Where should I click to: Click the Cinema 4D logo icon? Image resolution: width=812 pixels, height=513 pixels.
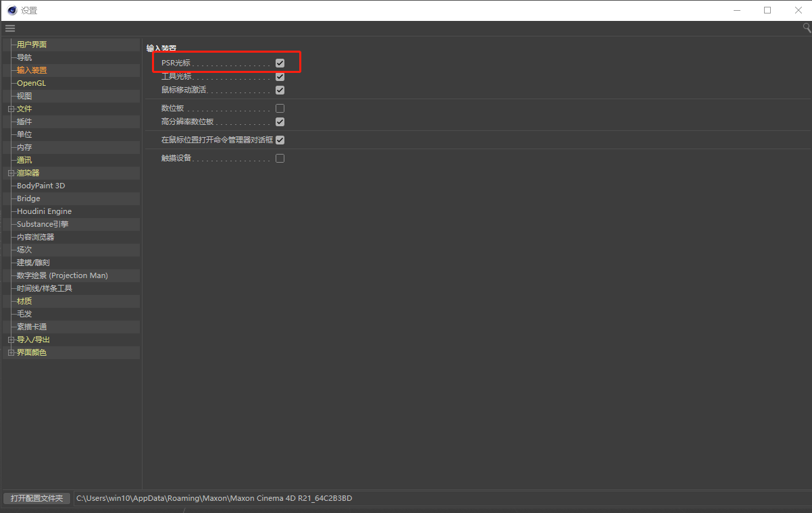(12, 10)
